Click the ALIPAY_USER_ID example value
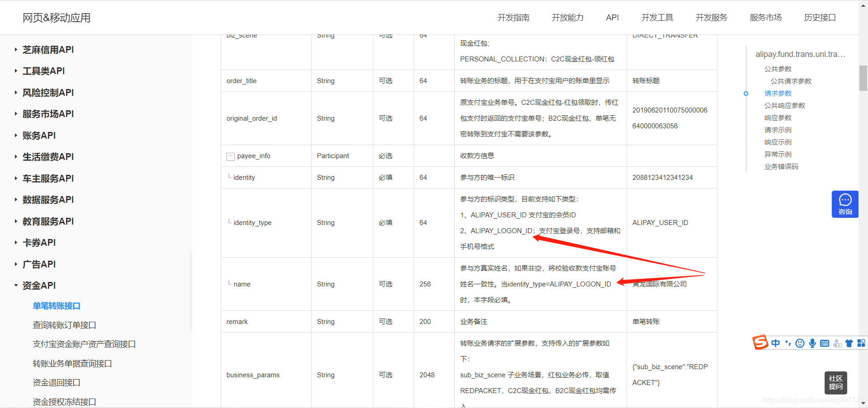 pos(660,223)
